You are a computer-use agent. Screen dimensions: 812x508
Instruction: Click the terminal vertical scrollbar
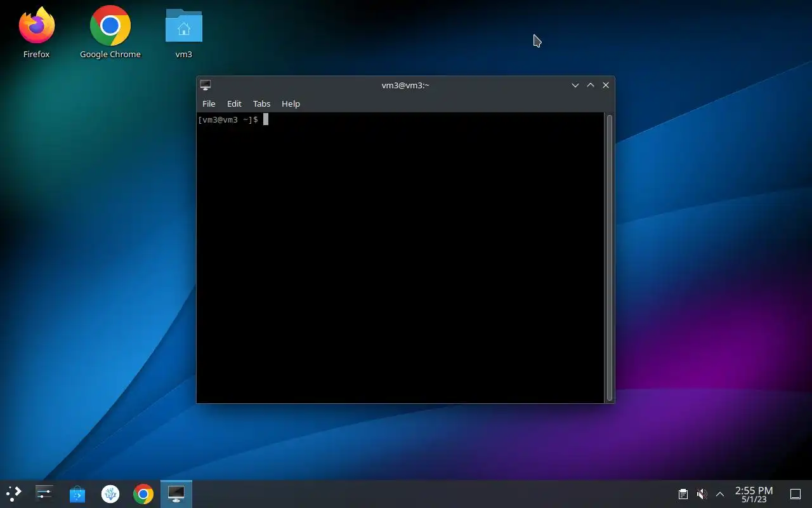(x=610, y=258)
